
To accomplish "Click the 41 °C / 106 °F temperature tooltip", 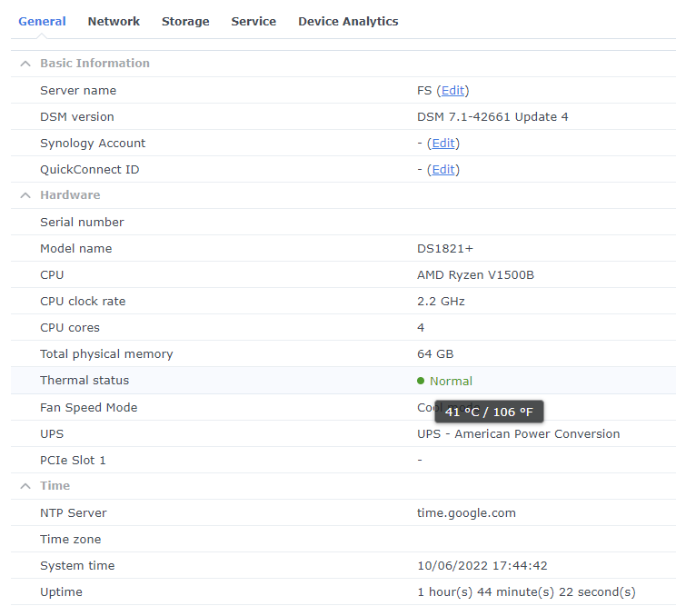I will [489, 412].
